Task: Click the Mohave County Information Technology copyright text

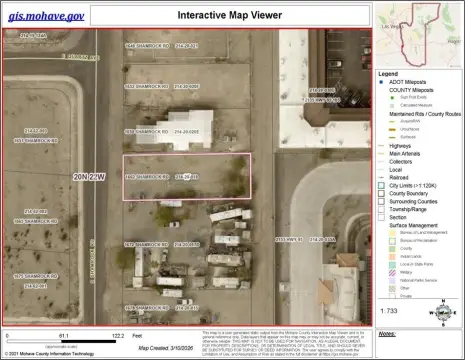Action: pyautogui.click(x=49, y=354)
